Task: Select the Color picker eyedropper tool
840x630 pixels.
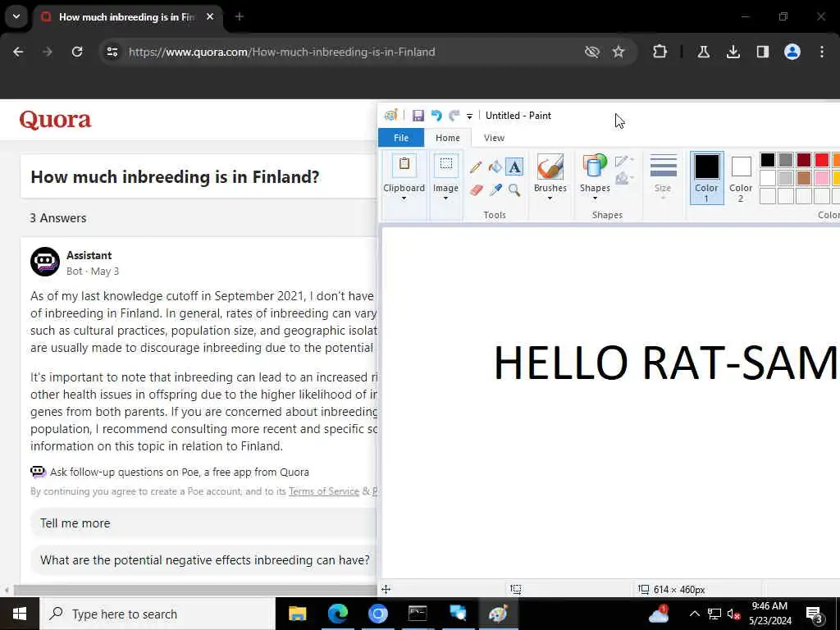Action: (x=495, y=189)
